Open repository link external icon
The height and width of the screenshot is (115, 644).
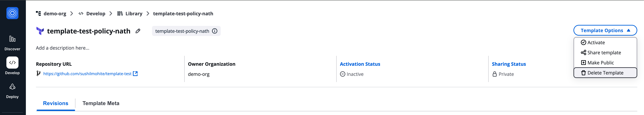pos(135,74)
